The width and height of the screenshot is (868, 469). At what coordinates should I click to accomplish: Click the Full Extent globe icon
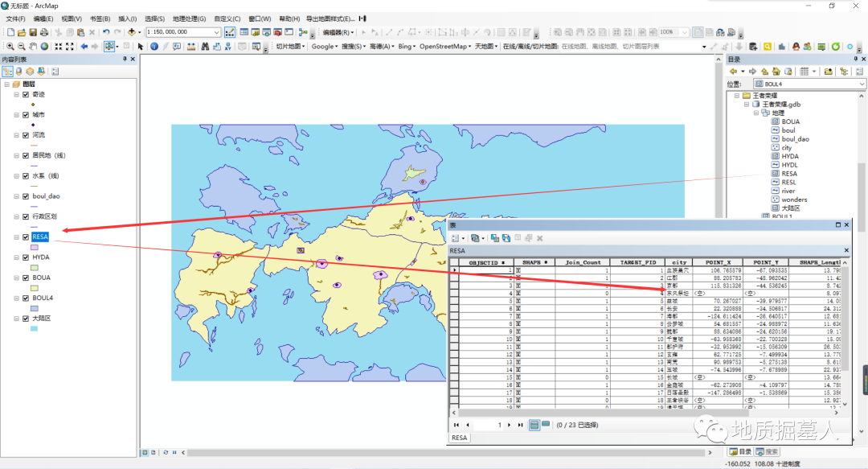pos(45,47)
